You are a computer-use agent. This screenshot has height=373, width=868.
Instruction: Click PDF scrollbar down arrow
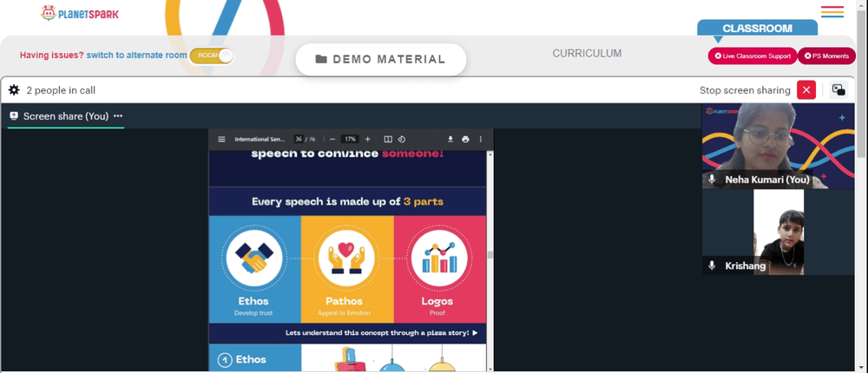[x=490, y=368]
